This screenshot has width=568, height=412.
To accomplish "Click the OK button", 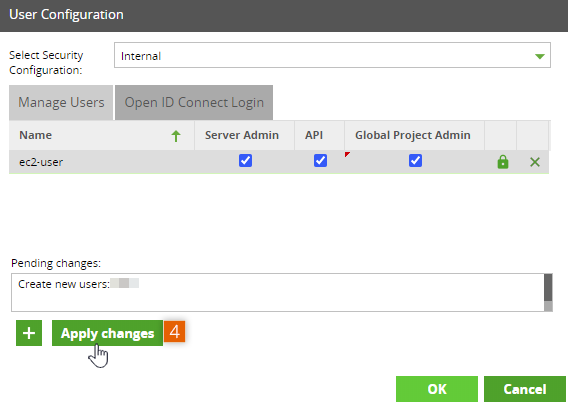I will [x=437, y=389].
